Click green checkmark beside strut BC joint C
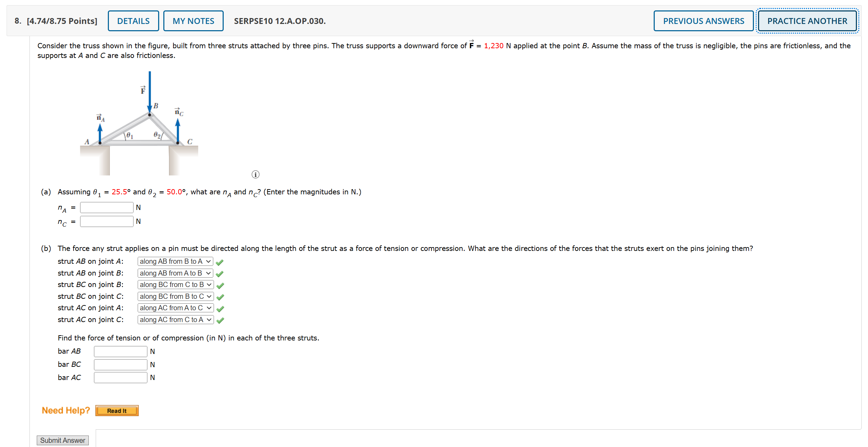 click(x=220, y=297)
